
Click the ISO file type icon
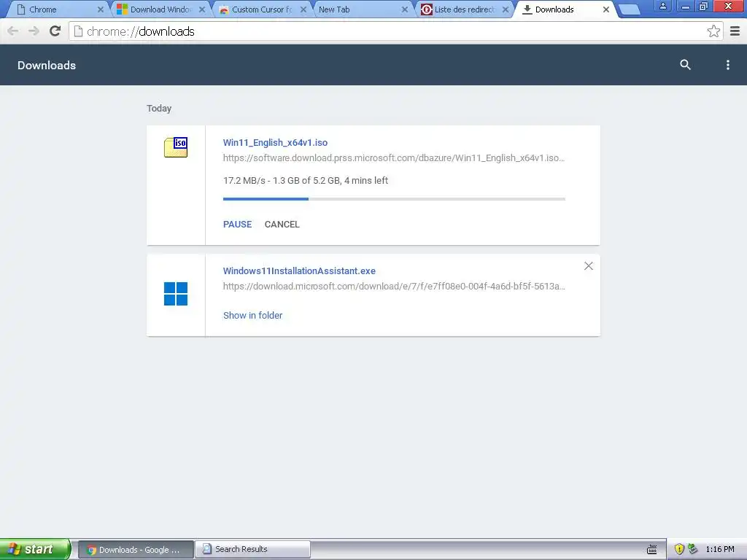(176, 147)
